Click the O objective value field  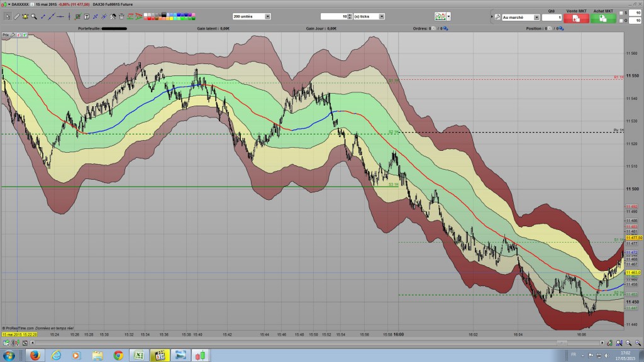[x=635, y=21]
